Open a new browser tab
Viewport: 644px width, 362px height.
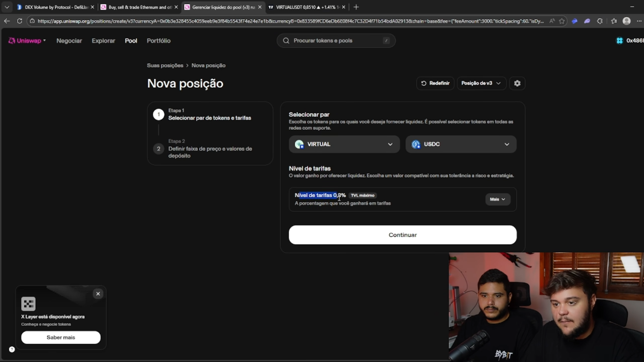click(356, 7)
